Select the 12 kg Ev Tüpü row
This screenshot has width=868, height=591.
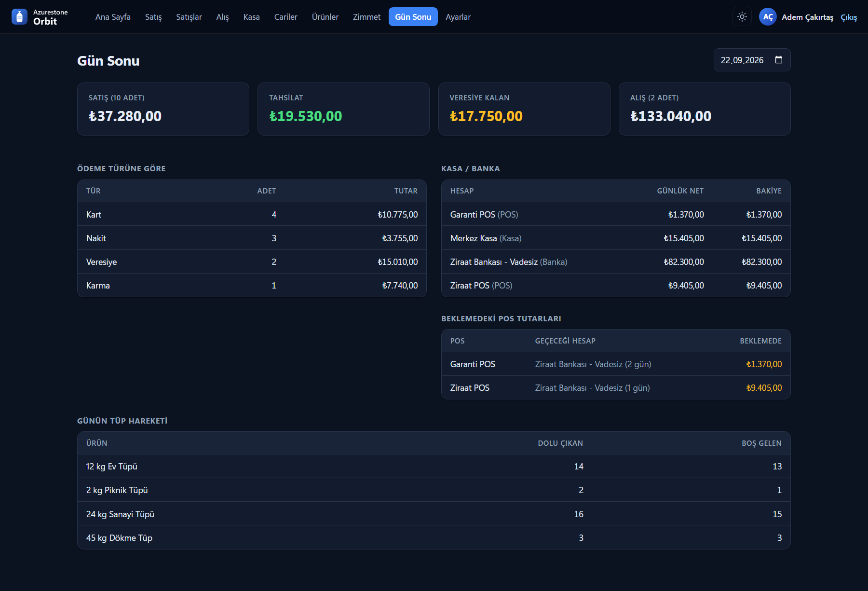click(x=434, y=466)
